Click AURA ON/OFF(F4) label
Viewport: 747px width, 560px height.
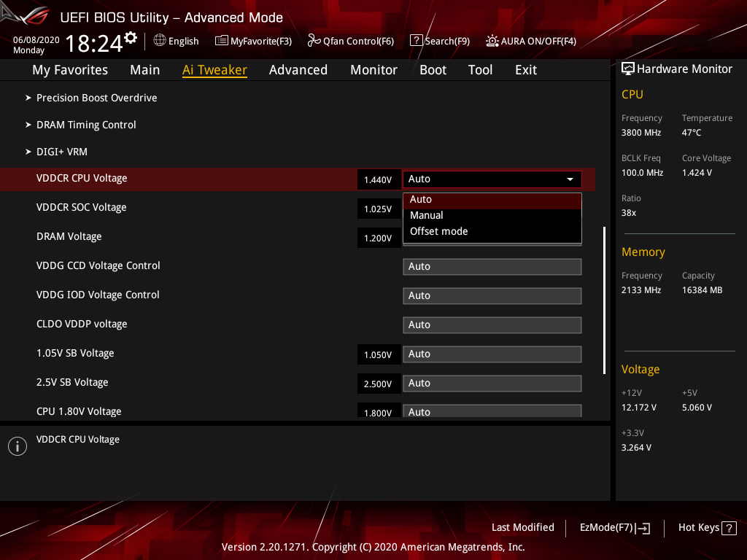(538, 42)
